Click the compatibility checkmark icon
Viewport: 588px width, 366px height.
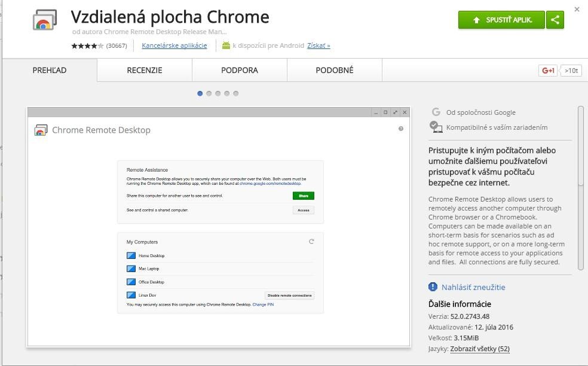click(436, 127)
